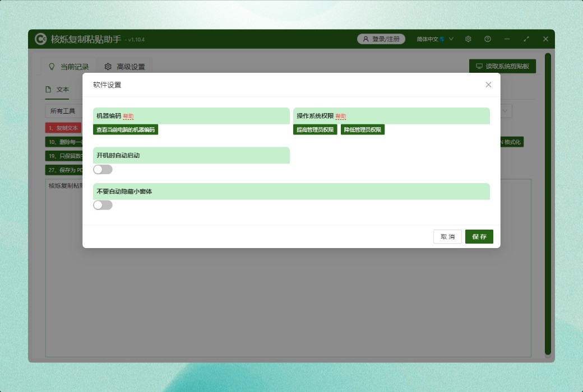Switch to the 高级设置 tab

click(124, 67)
